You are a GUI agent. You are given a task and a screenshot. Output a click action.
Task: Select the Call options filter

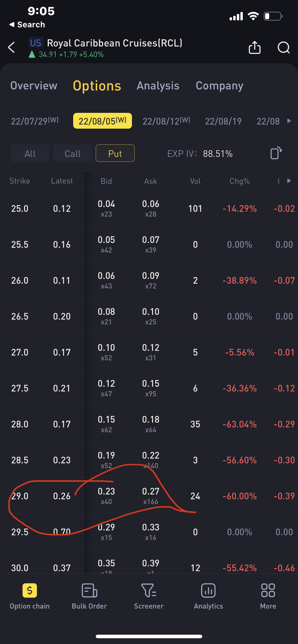73,153
